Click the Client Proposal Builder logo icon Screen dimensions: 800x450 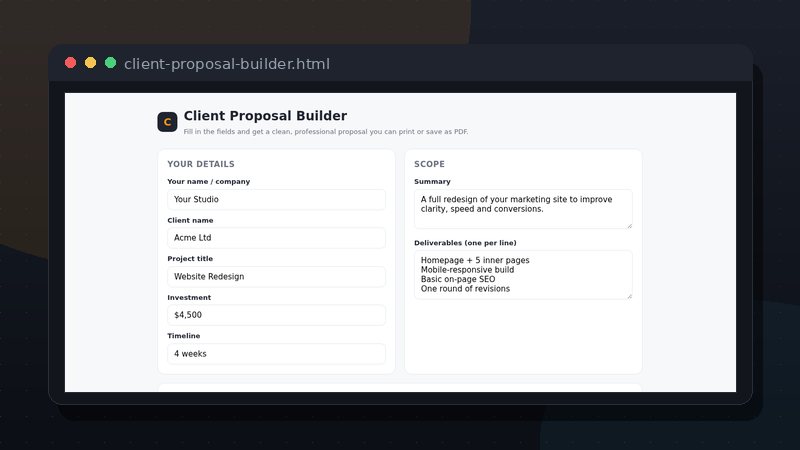[x=167, y=122]
